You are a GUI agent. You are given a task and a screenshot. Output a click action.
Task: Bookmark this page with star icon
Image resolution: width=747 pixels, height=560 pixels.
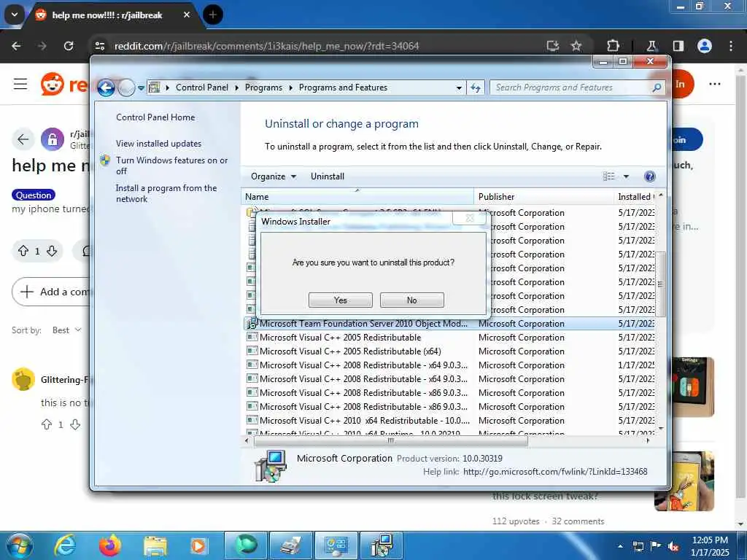[576, 46]
